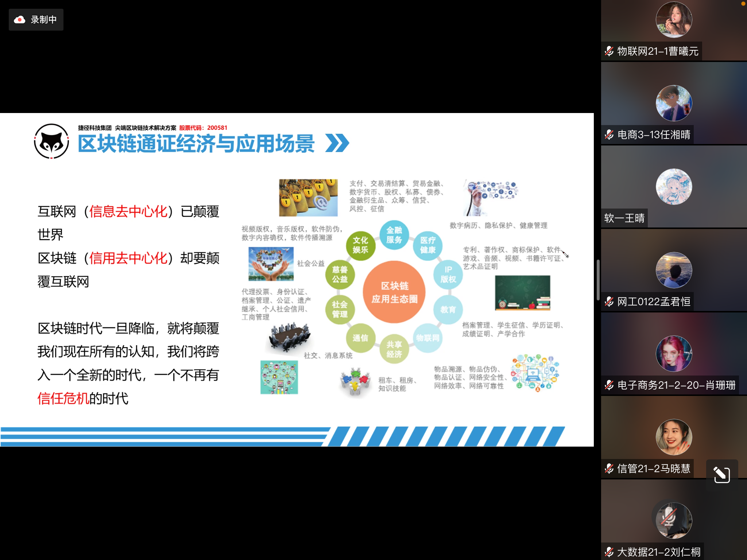747x560 pixels.
Task: Click 任湘晴's avatar thumbnail
Action: 674,103
